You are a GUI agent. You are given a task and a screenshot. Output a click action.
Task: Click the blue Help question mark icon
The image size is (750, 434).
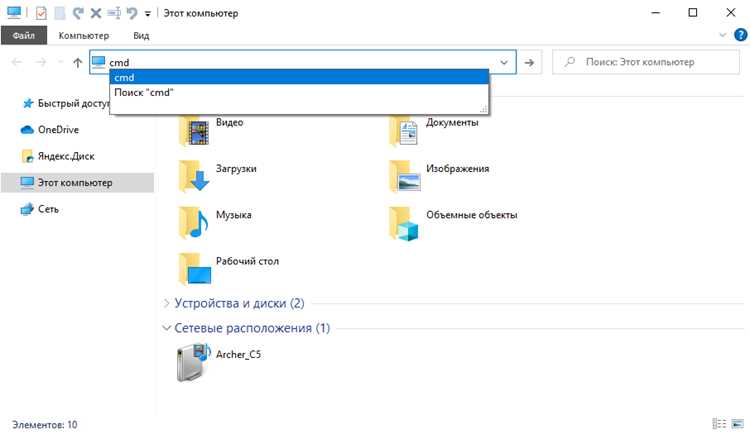click(x=740, y=35)
